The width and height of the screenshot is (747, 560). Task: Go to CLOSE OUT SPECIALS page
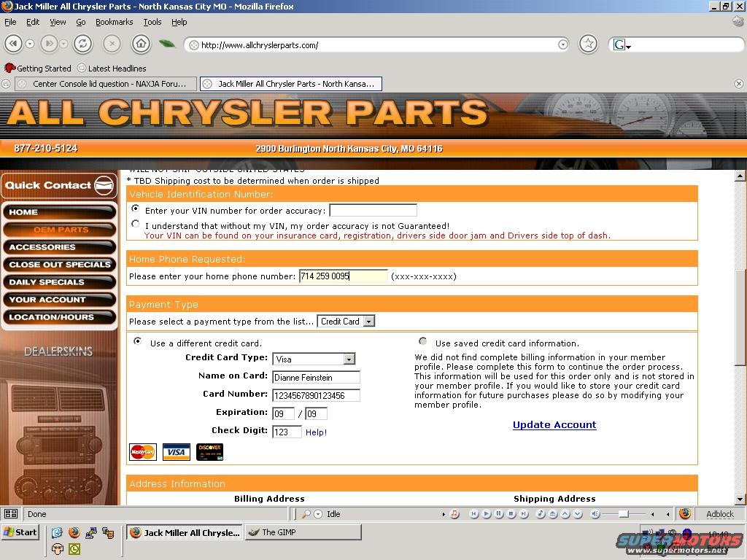60,265
